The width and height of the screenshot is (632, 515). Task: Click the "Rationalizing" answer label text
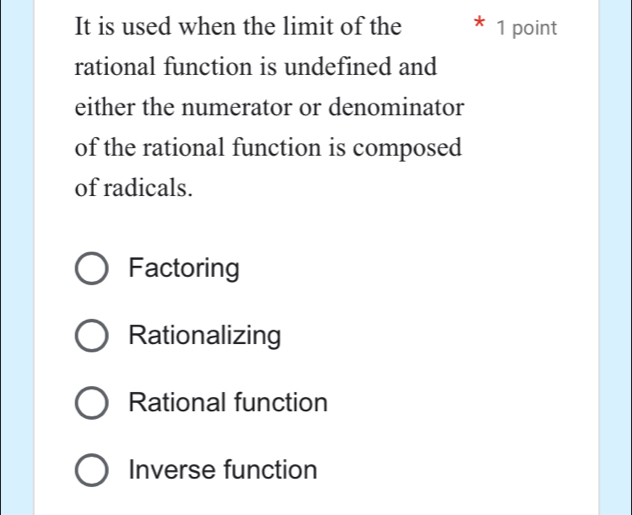pyautogui.click(x=205, y=336)
